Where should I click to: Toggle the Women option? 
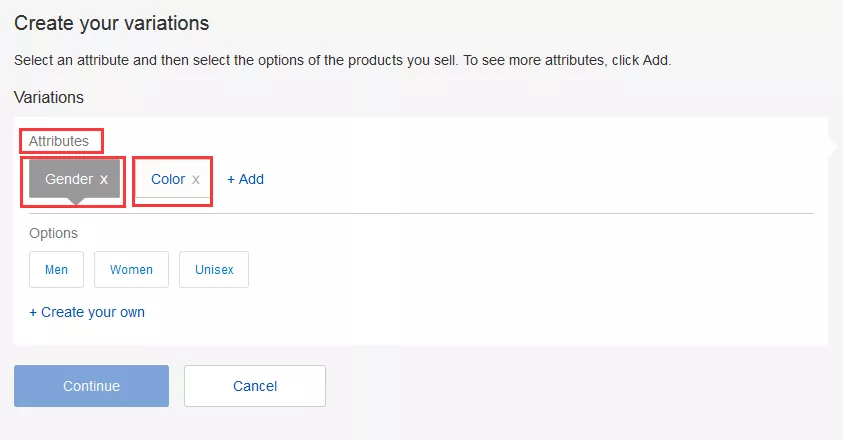click(131, 270)
